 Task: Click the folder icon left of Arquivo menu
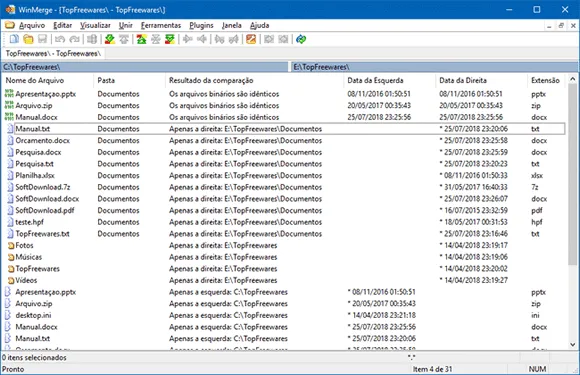click(x=10, y=25)
